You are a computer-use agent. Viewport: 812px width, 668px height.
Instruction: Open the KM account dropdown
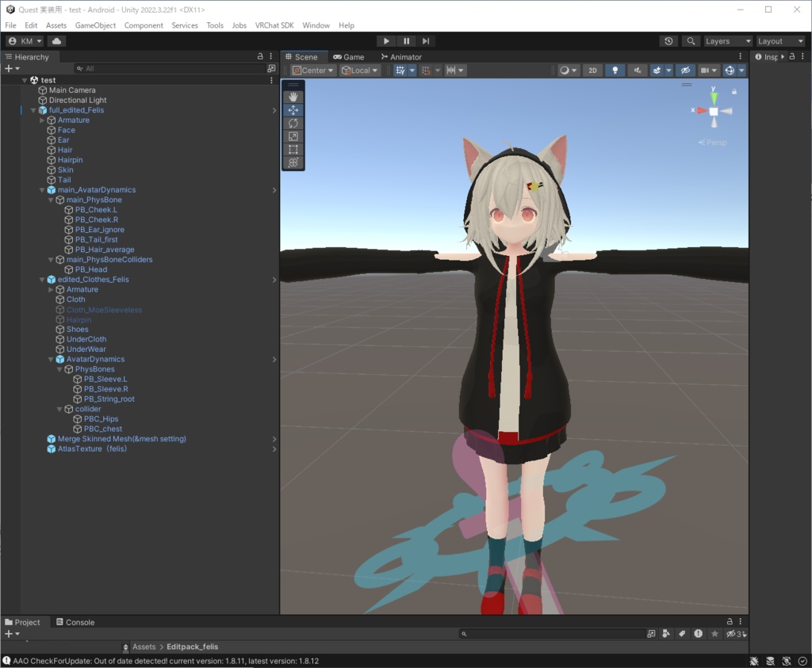point(25,41)
